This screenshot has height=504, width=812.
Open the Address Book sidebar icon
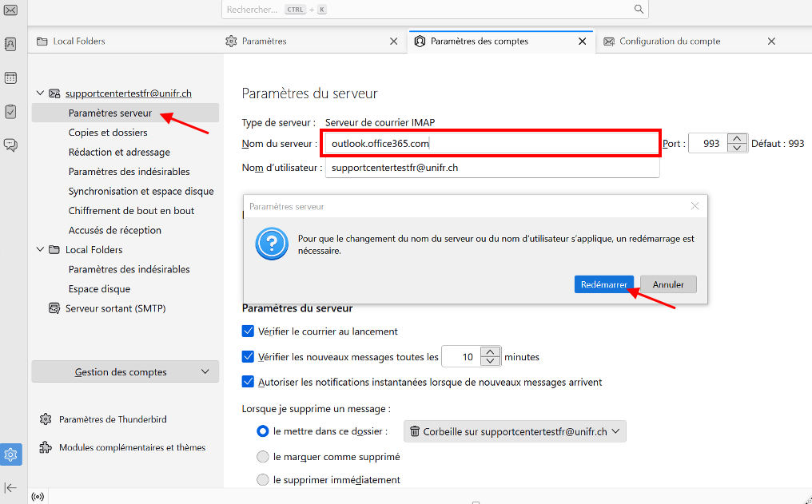[x=10, y=44]
